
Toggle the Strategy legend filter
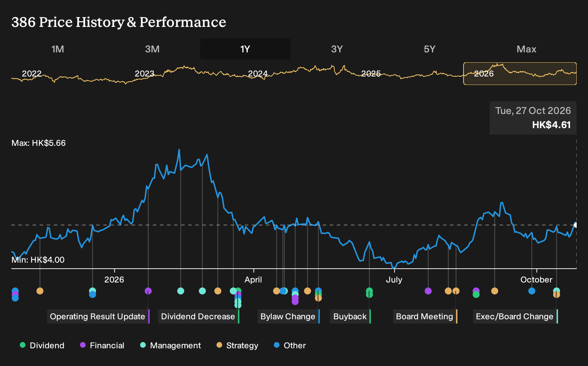[x=237, y=345]
